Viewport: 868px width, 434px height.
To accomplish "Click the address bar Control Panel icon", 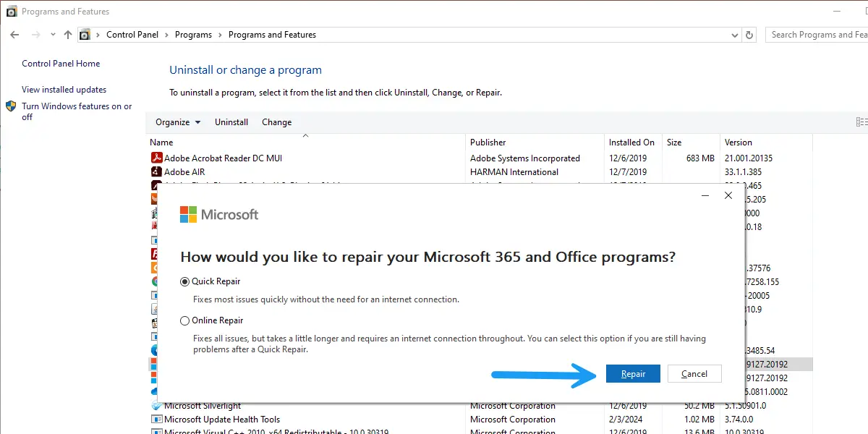I will click(85, 35).
